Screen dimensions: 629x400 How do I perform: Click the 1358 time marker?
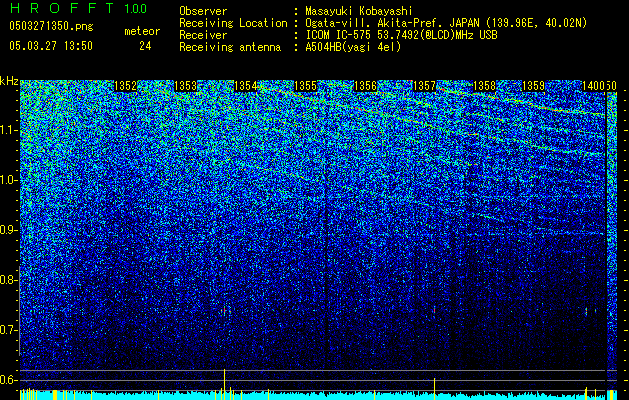(x=485, y=86)
